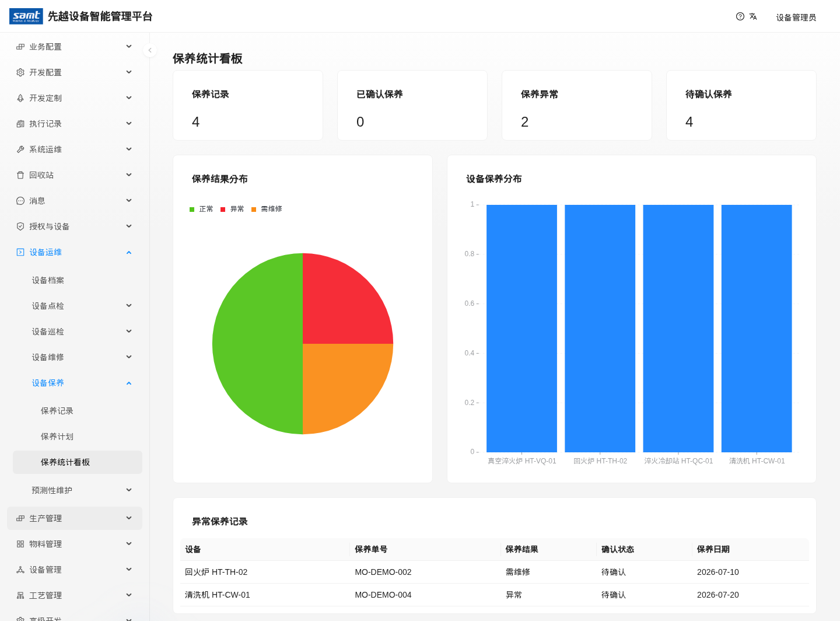
Task: Click the green pie chart slice
Action: point(257,344)
